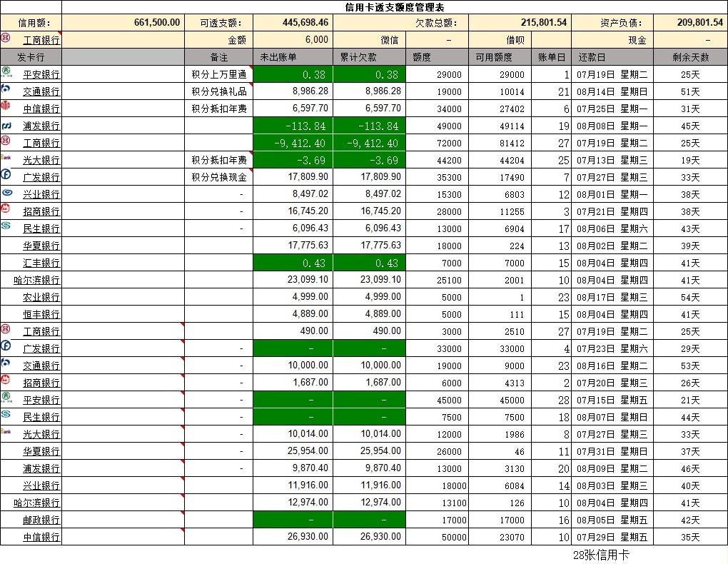Select the 215,801.54 total debt cell
This screenshot has height=564, width=728.
520,23
